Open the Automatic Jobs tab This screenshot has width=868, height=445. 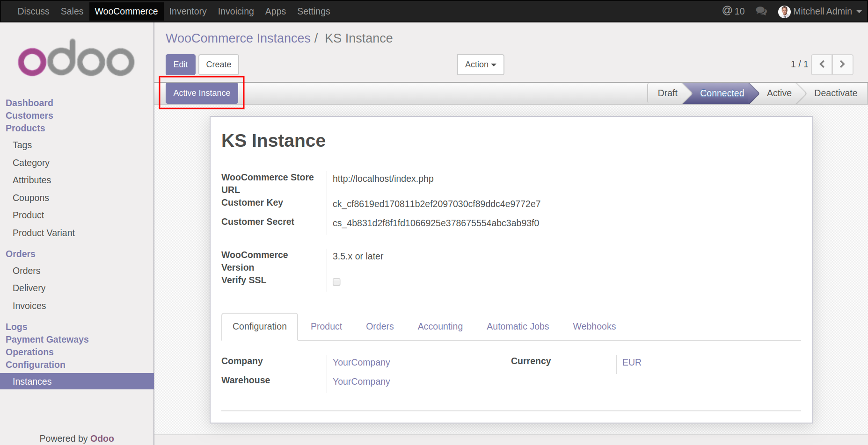[518, 326]
